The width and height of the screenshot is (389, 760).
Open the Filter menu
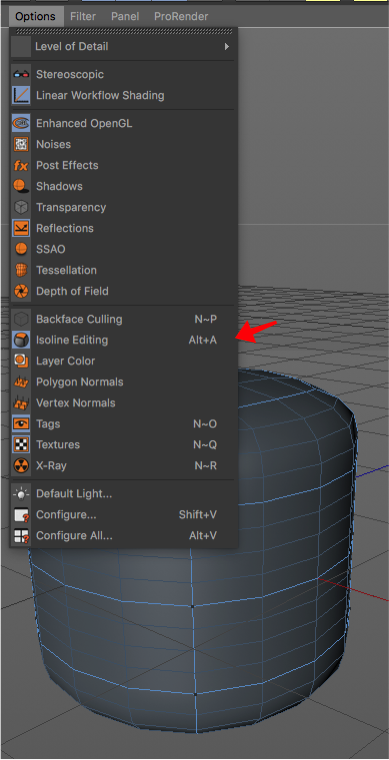(x=83, y=16)
